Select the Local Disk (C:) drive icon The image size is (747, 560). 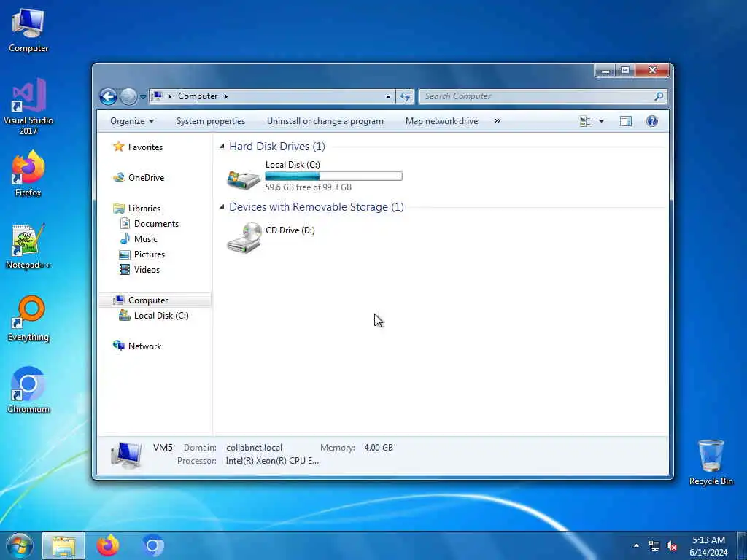coord(244,179)
